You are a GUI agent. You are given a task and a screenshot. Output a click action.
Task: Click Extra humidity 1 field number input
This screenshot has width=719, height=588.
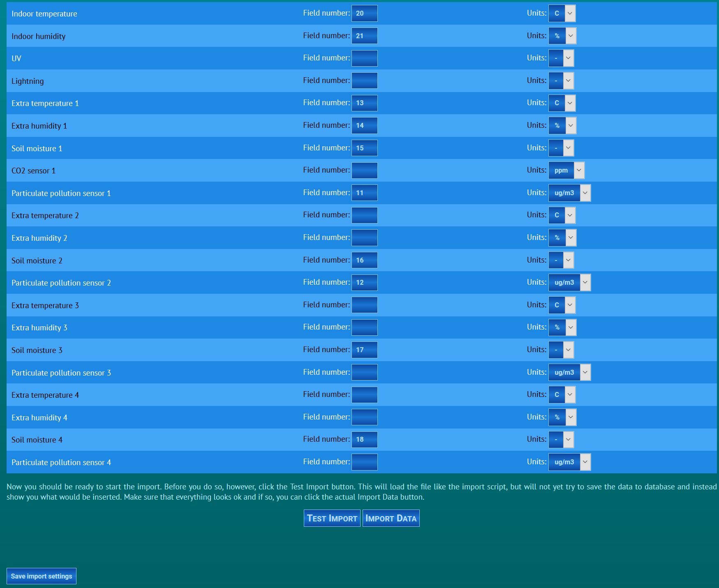(x=365, y=125)
